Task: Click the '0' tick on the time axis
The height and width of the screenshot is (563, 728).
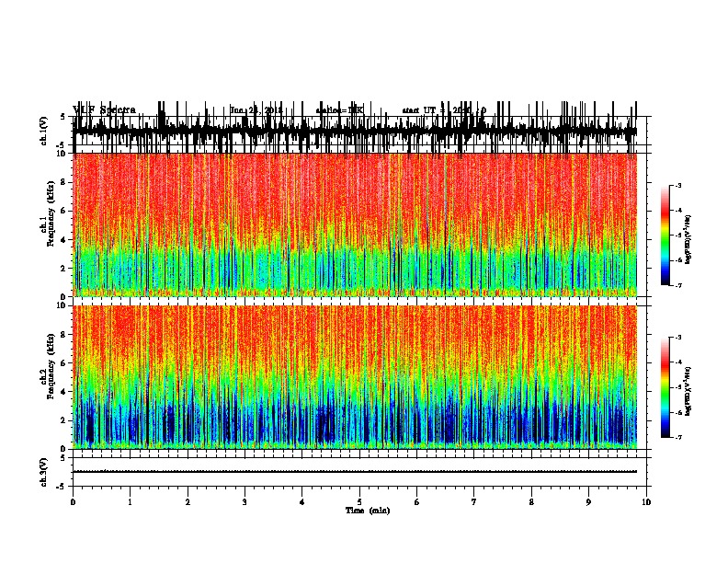Action: [x=73, y=502]
